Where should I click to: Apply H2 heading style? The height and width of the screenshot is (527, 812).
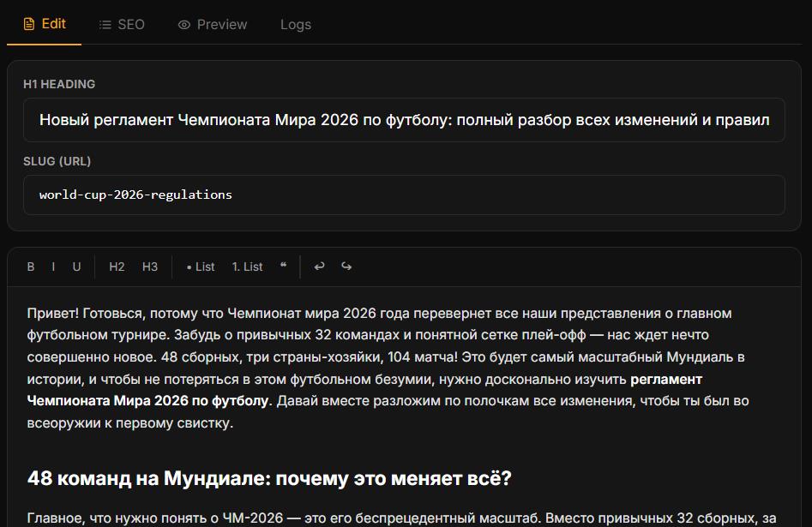coord(117,266)
